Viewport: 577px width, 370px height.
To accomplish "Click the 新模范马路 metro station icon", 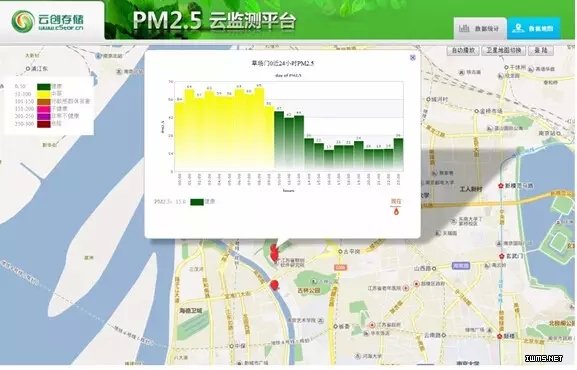I will click(x=501, y=186).
